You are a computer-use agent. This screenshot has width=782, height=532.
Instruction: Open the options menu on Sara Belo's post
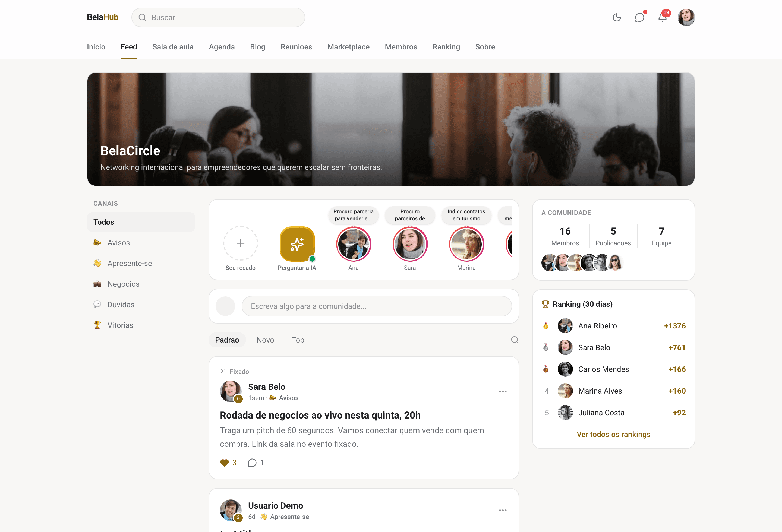[x=503, y=391]
